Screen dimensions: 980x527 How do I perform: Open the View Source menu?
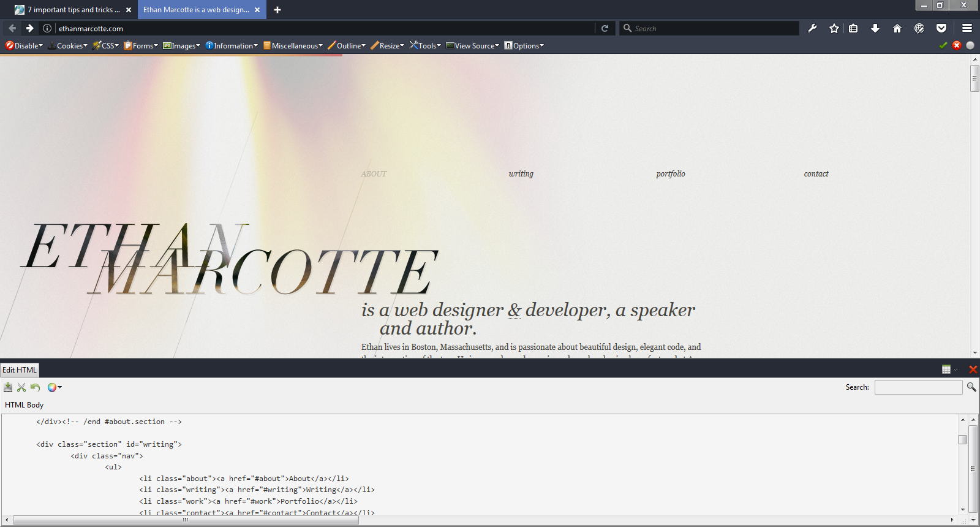(472, 45)
